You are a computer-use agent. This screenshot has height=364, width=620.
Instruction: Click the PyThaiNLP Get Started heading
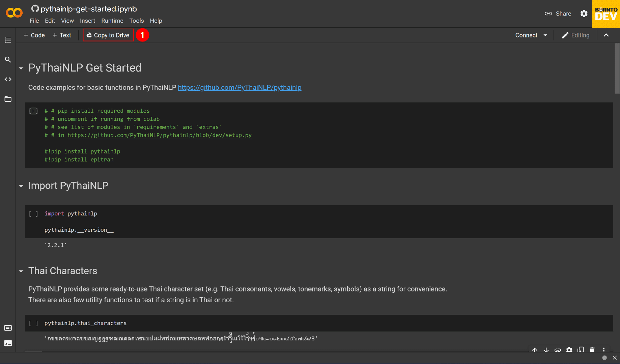[x=85, y=68]
